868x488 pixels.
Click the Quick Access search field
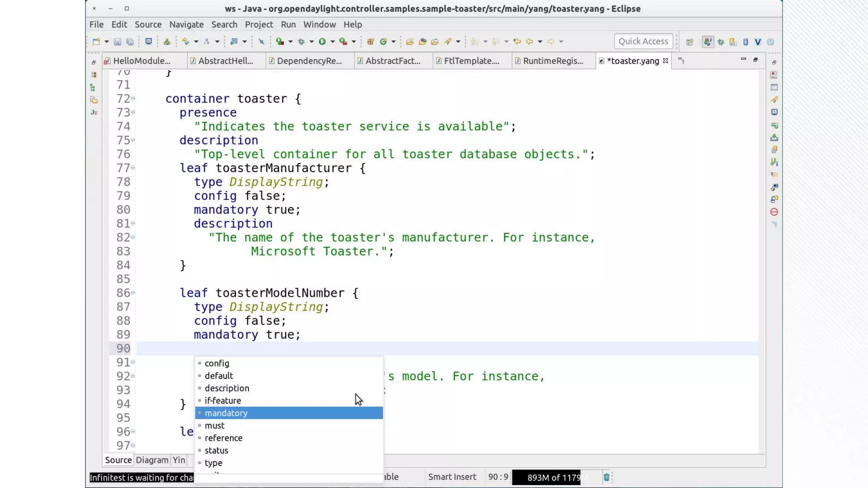tap(643, 42)
